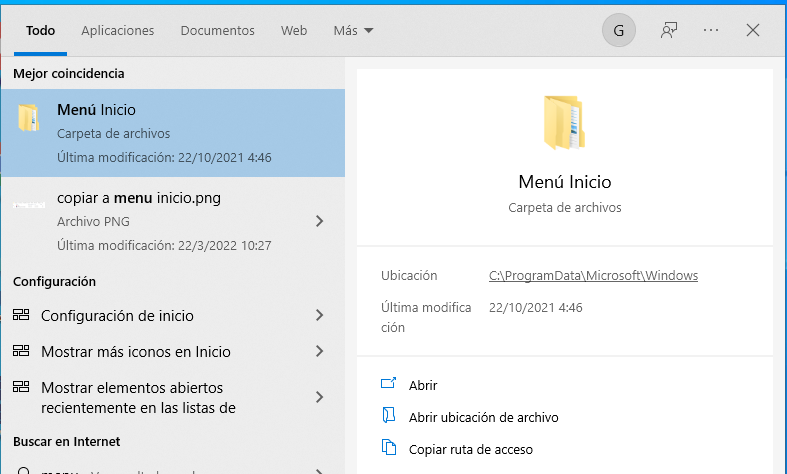Click the PNG thumbnail of copiar a menu inicio
The image size is (787, 474).
pyautogui.click(x=29, y=205)
